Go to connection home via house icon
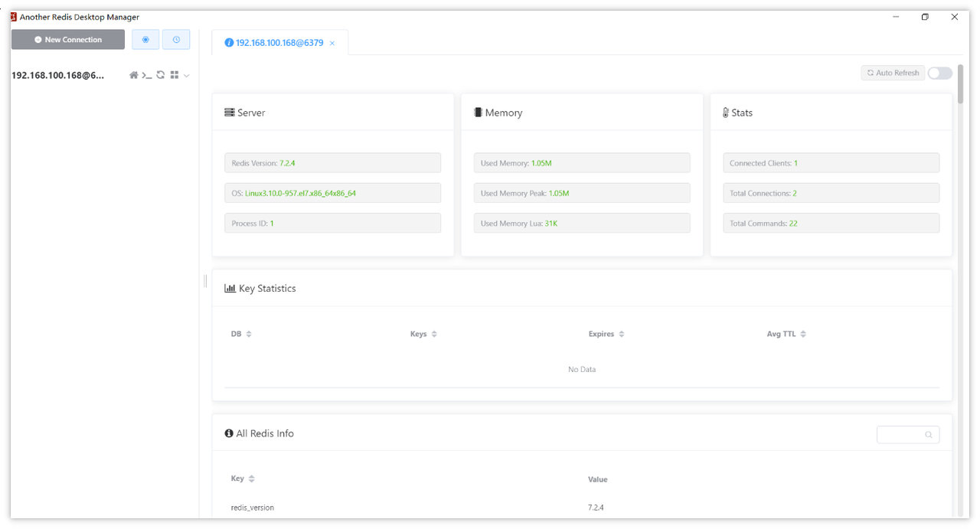980x529 pixels. (134, 75)
